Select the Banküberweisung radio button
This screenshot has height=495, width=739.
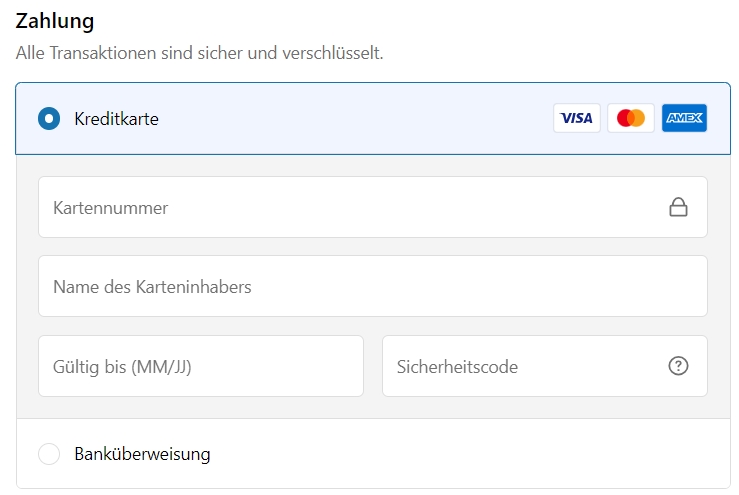(49, 454)
